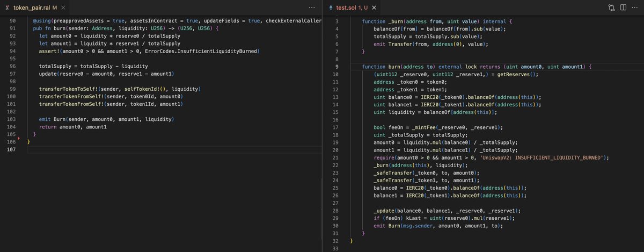Click 'emit Burn(sender, amount0, amount1, liquidity)' line
Viewport: 644px width, 252px height.
107,119
